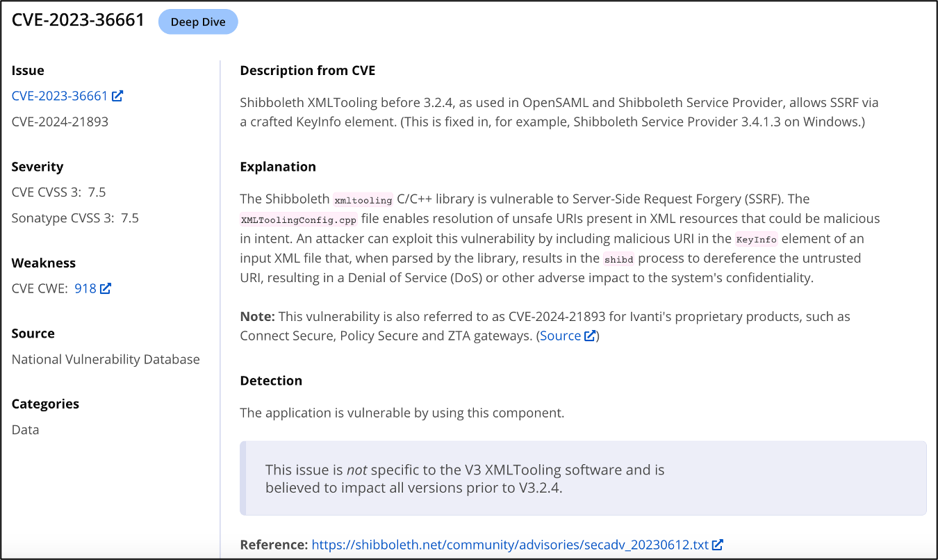
Task: Click the shibd inline code snippet
Action: coord(618,259)
